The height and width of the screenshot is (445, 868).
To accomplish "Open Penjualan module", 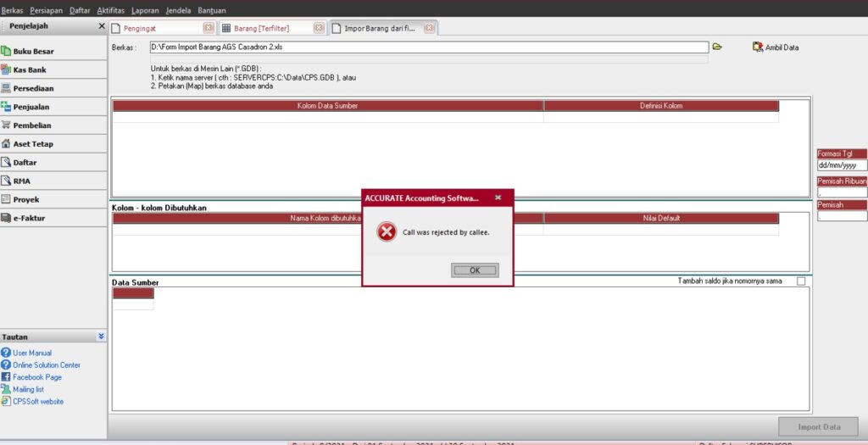I will point(53,107).
